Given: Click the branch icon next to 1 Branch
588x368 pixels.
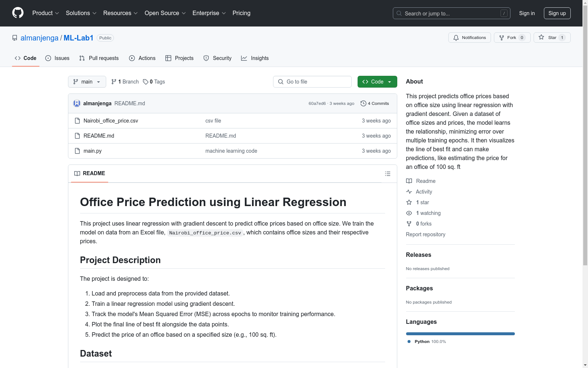Looking at the screenshot, I should (114, 82).
